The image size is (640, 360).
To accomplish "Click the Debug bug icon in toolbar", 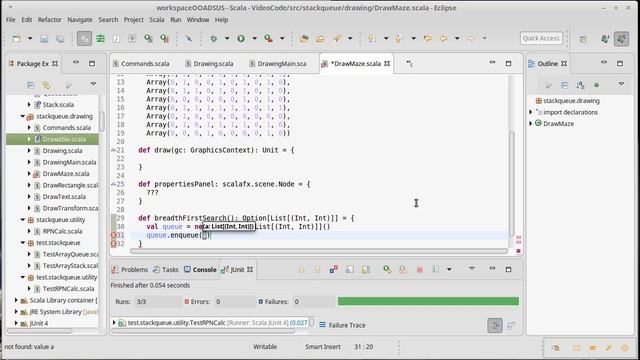I will click(213, 38).
